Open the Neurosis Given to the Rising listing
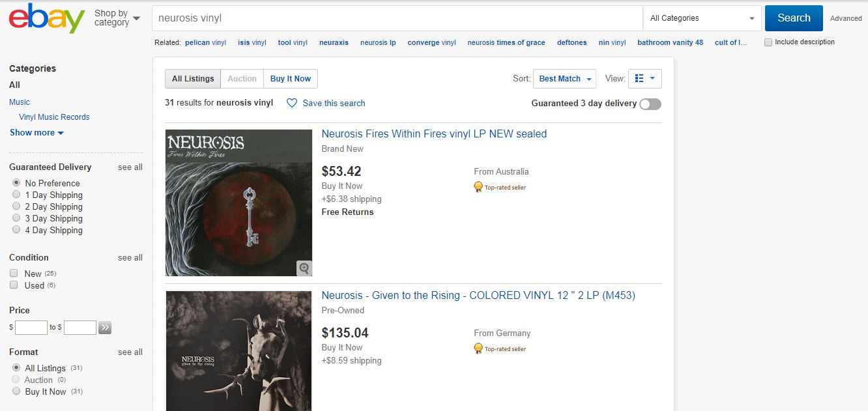 pyautogui.click(x=478, y=295)
